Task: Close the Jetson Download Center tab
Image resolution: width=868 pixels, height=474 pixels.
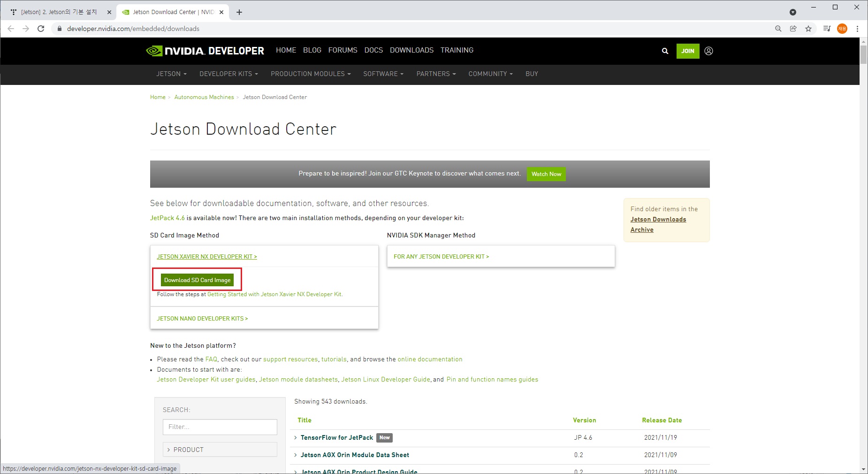Action: (x=221, y=12)
